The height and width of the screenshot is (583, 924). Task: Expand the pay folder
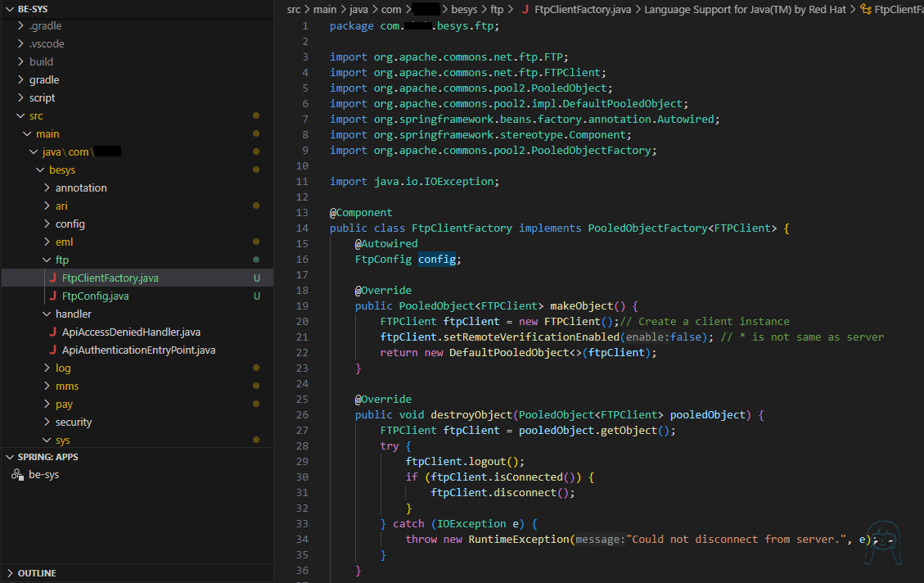point(47,404)
